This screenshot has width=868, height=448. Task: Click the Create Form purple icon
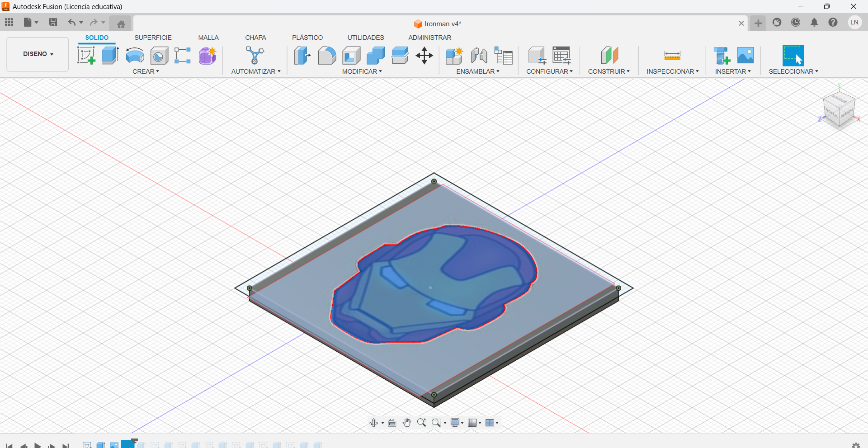(x=208, y=56)
